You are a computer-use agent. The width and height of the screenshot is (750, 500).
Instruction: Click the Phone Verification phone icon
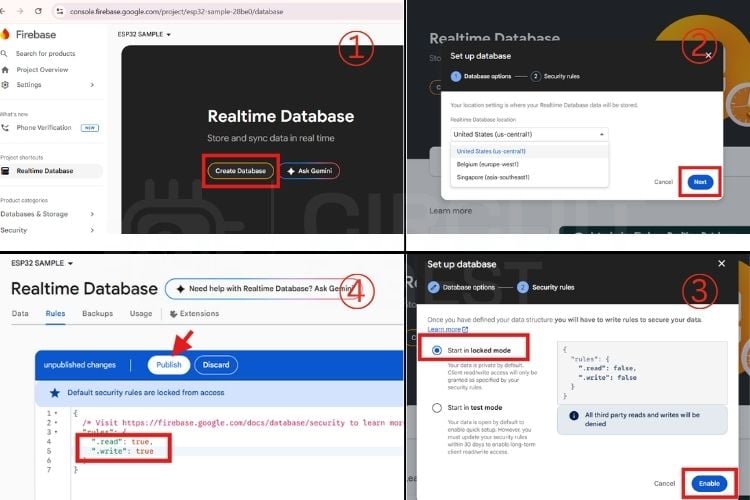pos(5,128)
